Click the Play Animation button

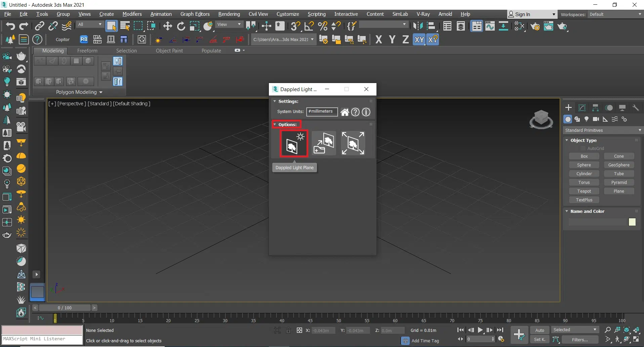click(480, 330)
